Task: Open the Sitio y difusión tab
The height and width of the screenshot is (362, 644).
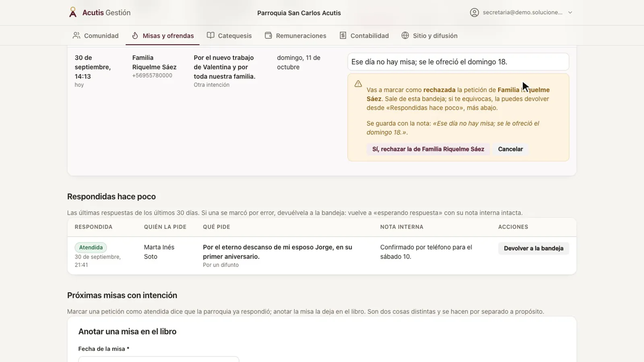Action: click(x=429, y=36)
